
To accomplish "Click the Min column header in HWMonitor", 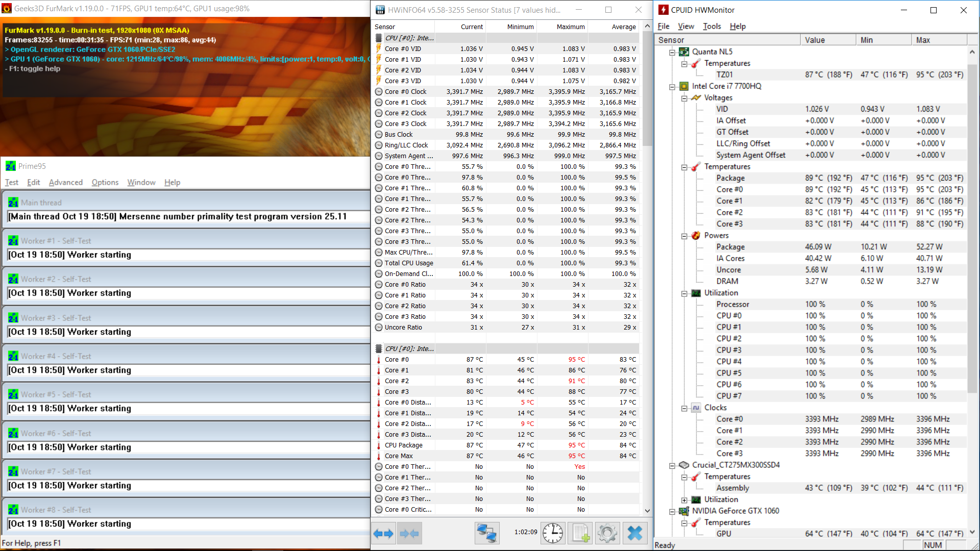I will pyautogui.click(x=884, y=40).
